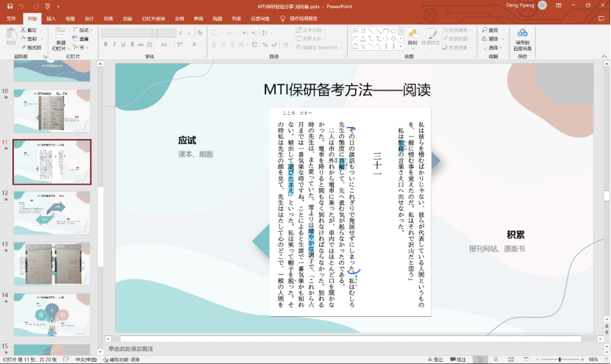611x364 pixels.
Task: Open Customize Quick Access Toolbar arrow
Action: click(x=58, y=7)
